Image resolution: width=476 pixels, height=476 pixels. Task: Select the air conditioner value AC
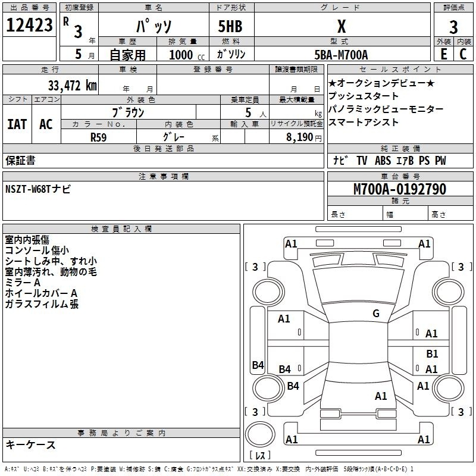click(46, 124)
